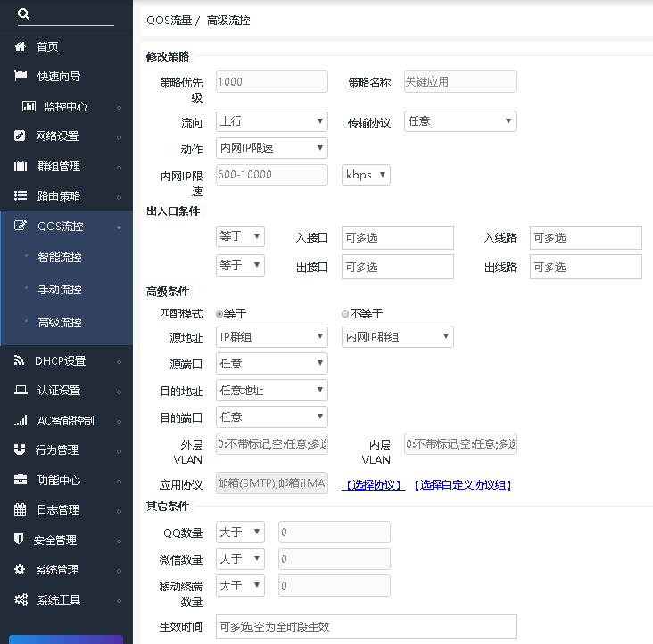The image size is (653, 644).
Task: Open the 源端口 dropdown
Action: coord(272,363)
